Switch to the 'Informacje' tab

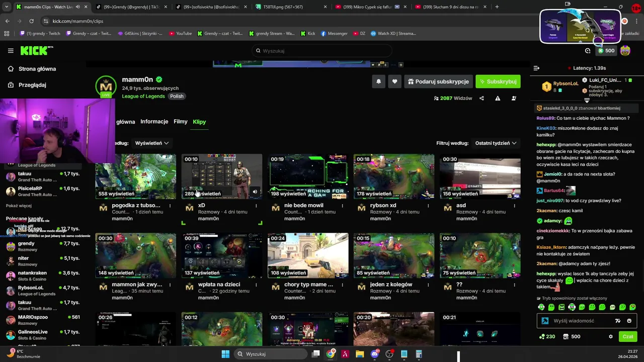click(154, 122)
